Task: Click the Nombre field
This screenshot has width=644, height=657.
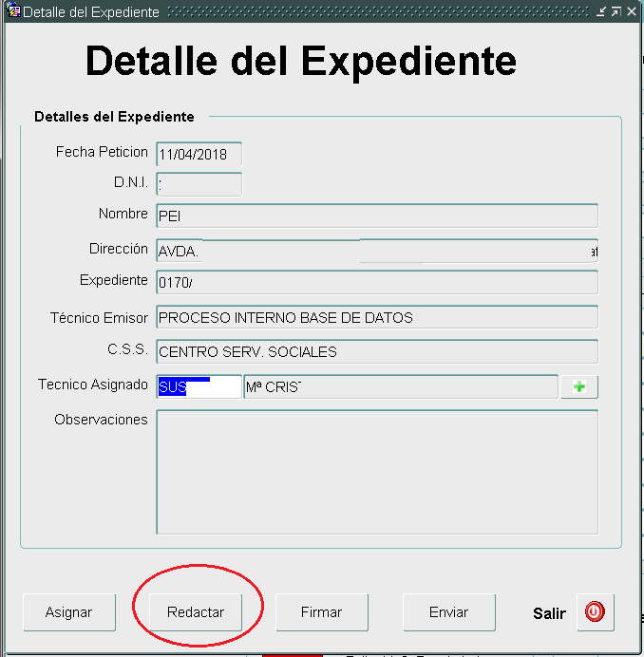Action: tap(377, 216)
